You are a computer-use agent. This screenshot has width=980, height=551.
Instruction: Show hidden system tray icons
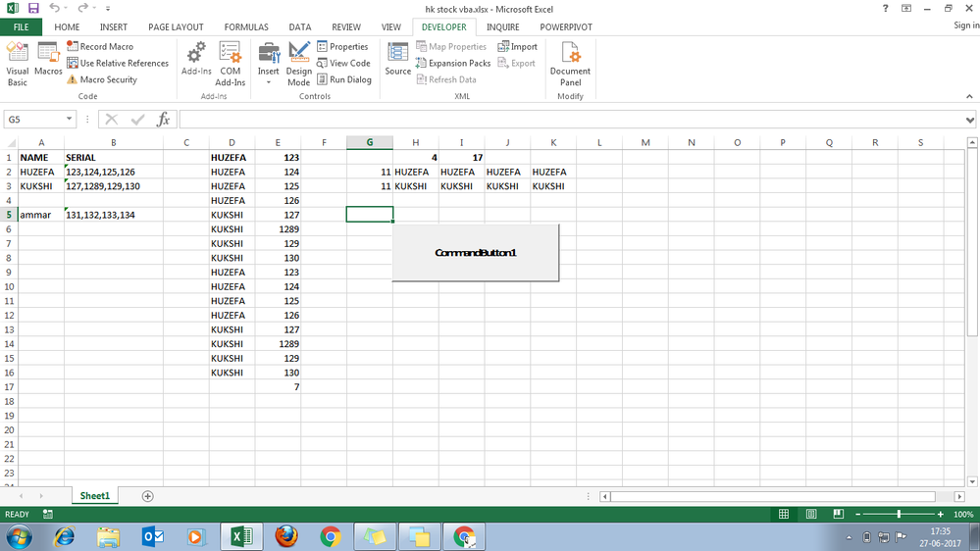click(x=849, y=537)
